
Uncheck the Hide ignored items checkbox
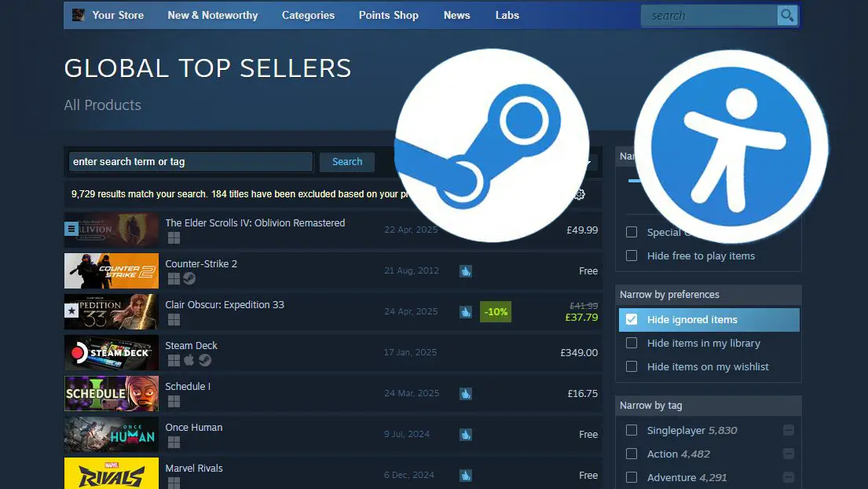coord(632,320)
